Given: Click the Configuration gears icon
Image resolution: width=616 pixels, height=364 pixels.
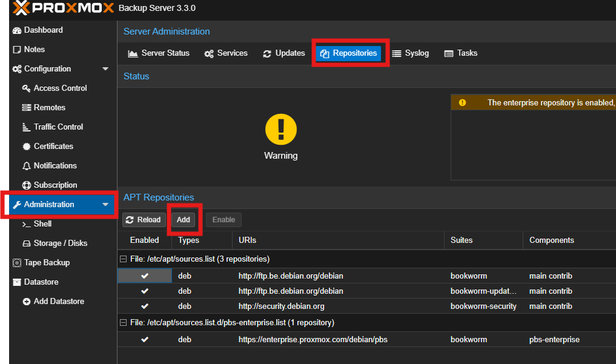Looking at the screenshot, I should tap(17, 69).
